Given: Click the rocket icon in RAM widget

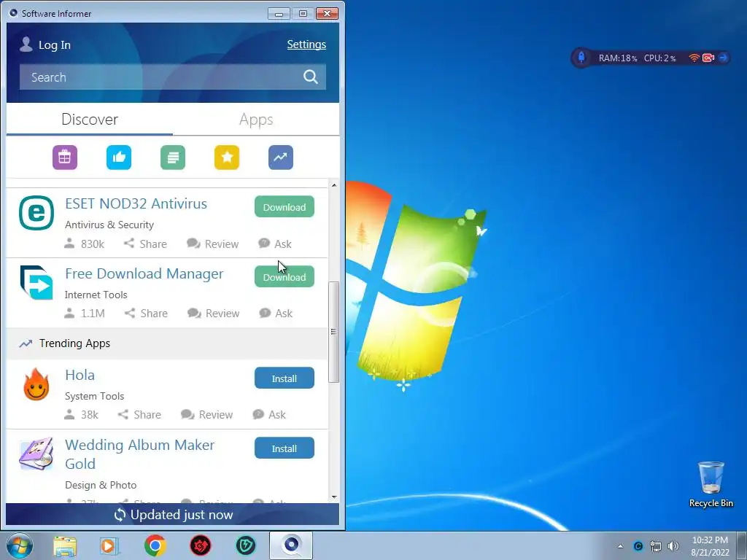Looking at the screenshot, I should coord(581,58).
